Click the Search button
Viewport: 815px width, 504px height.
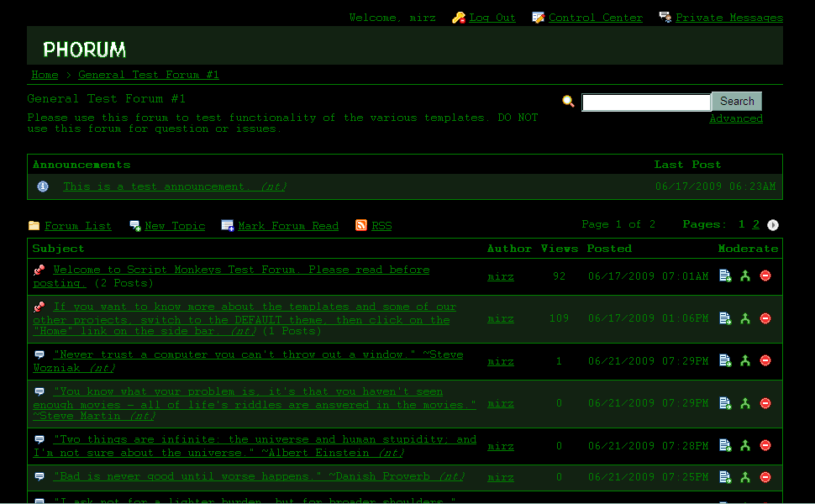coord(737,102)
